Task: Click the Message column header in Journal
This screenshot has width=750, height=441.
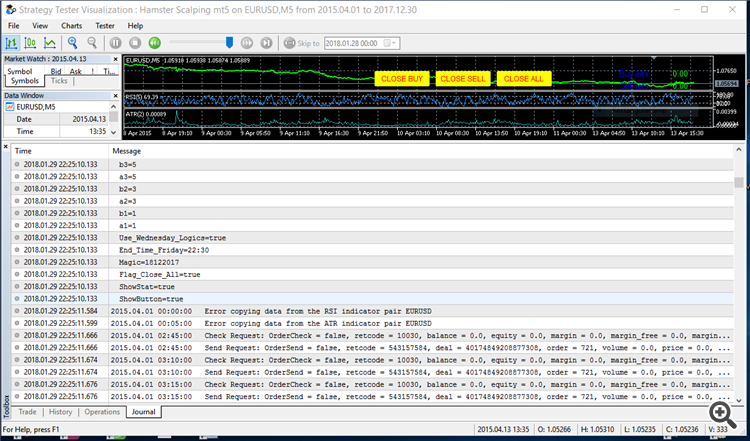Action: [x=126, y=150]
